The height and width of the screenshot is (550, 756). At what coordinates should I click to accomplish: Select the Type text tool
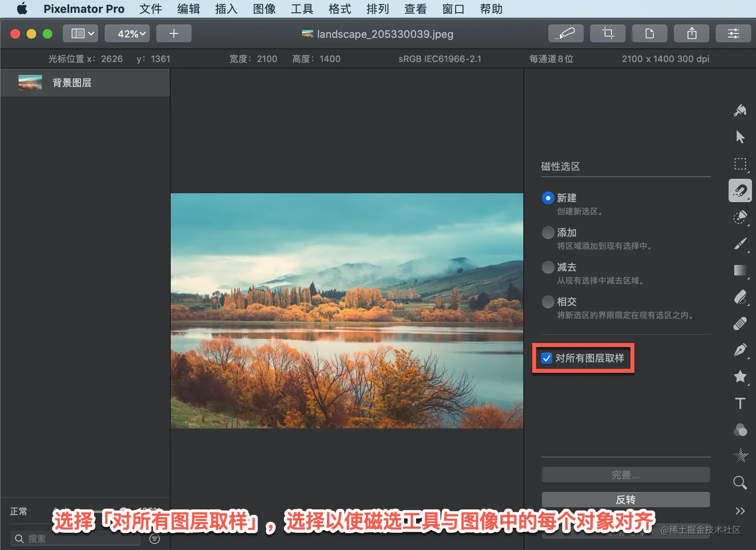740,403
